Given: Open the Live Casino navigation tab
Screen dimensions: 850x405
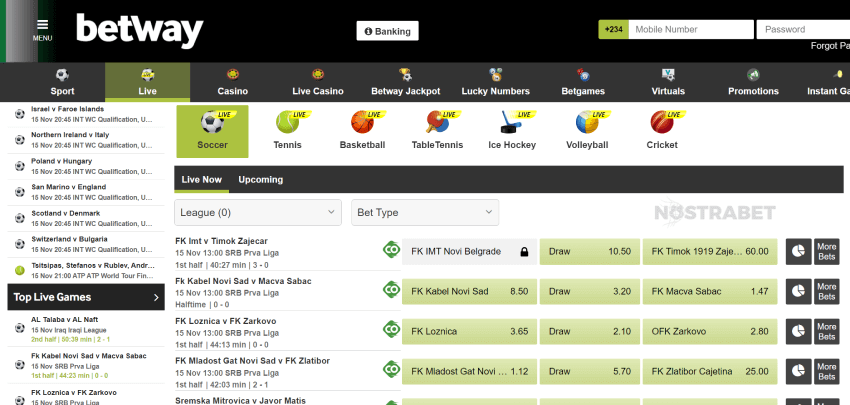Looking at the screenshot, I should click(318, 82).
